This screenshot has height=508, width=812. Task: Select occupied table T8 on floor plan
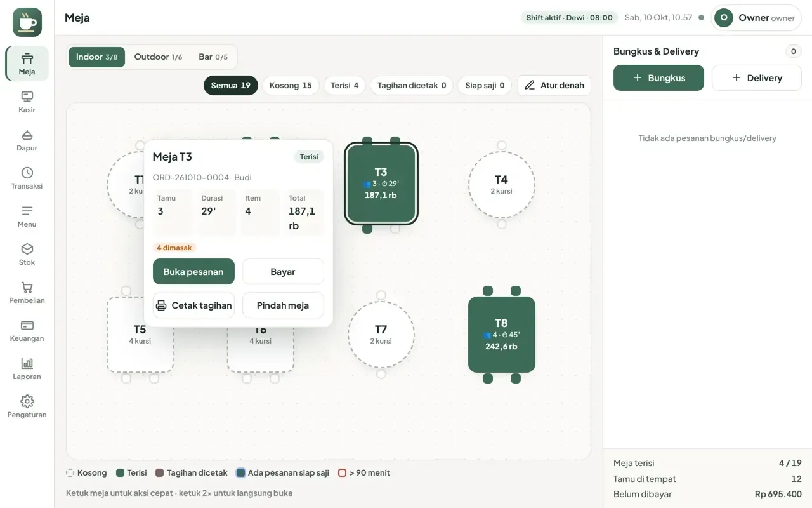tap(501, 335)
